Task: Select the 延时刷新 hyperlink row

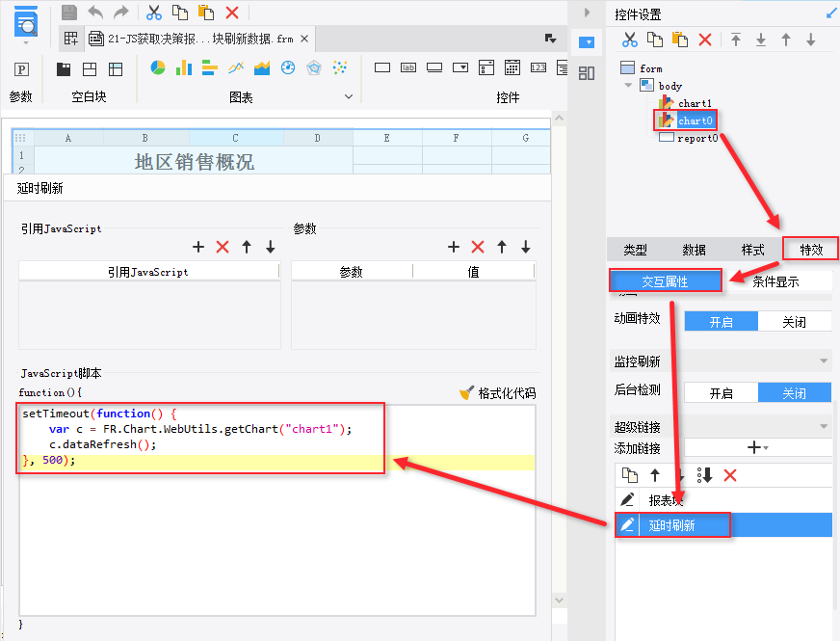Action: pos(723,524)
